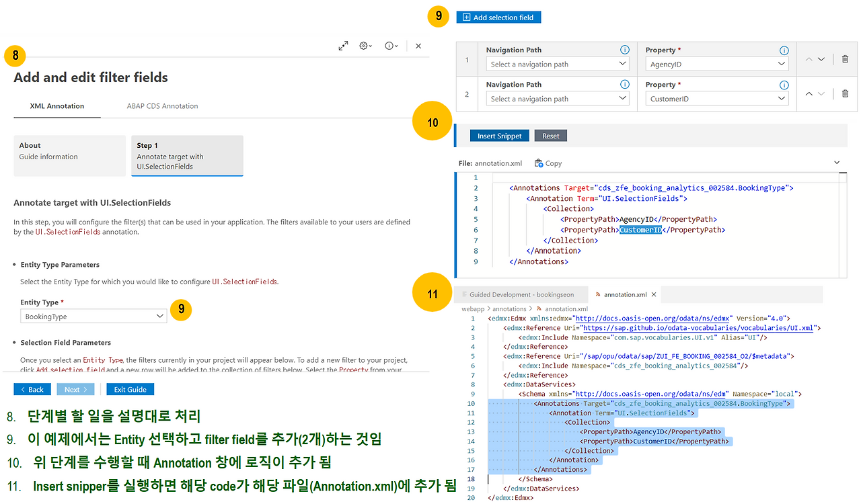Image resolution: width=861 pixels, height=504 pixels.
Task: Open the info icon menu in guide header
Action: (391, 46)
